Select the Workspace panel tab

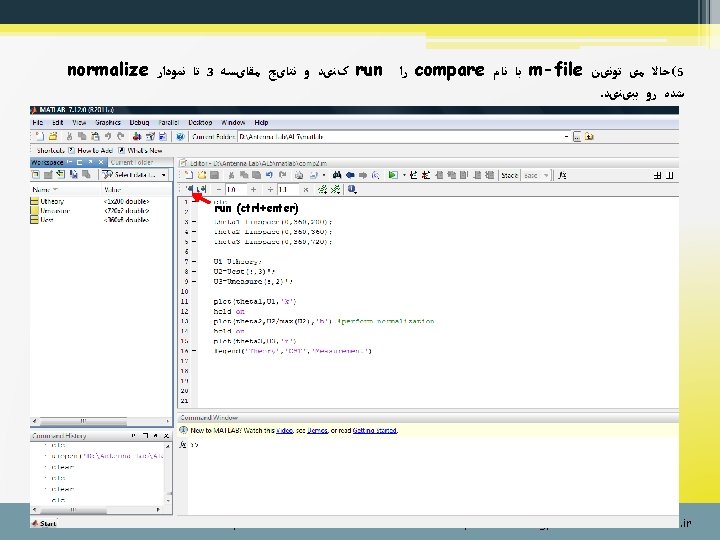point(47,162)
